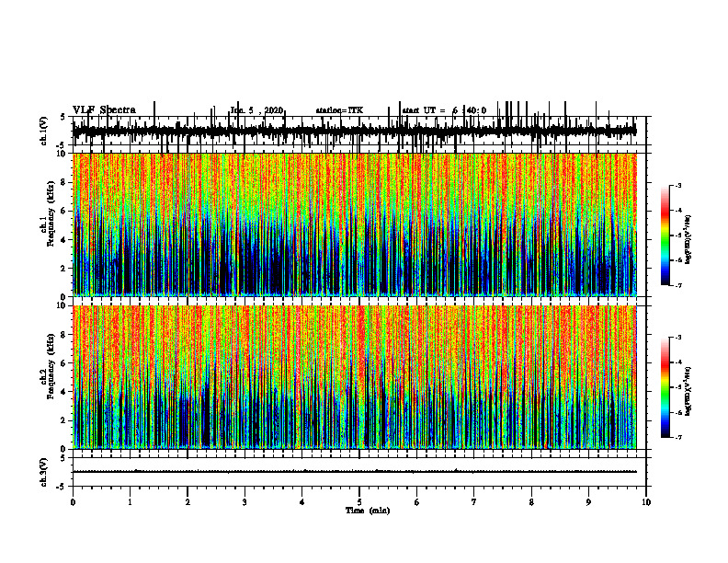Click the ch.2 color bar log(PSD) unit label
The height and width of the screenshot is (563, 728).
point(688,391)
